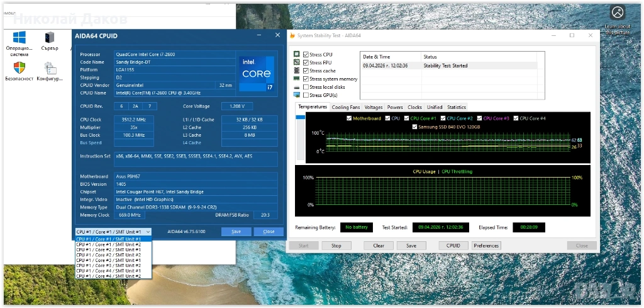Click the Intel Core i7 logo
This screenshot has height=308, width=644.
(257, 71)
